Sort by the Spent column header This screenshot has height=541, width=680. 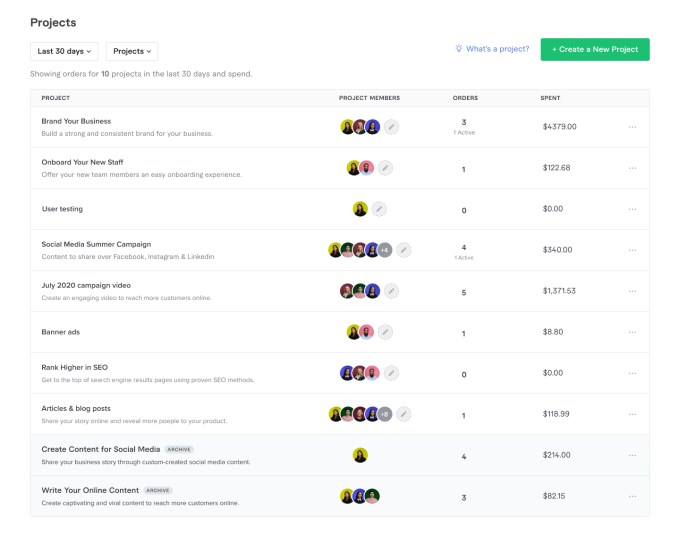click(x=553, y=98)
